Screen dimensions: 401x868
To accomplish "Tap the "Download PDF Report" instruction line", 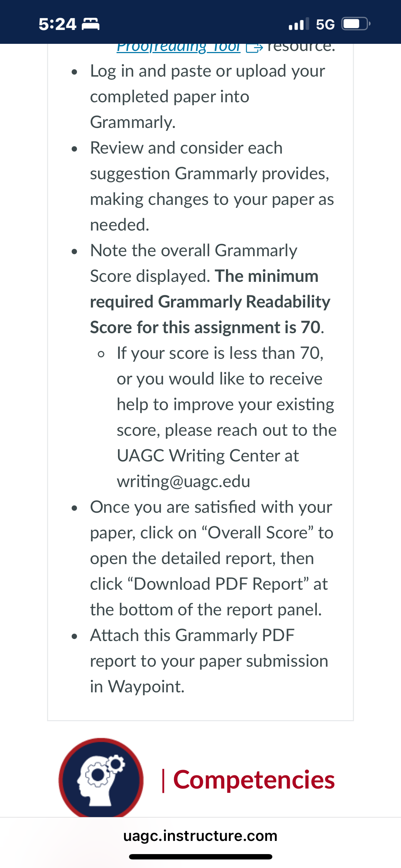I will [x=209, y=584].
